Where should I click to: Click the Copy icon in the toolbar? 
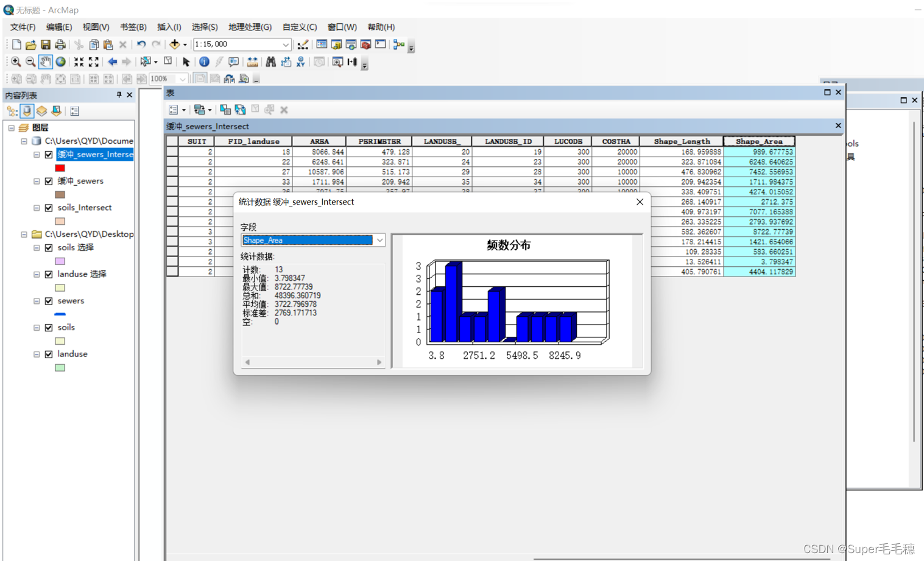(94, 44)
